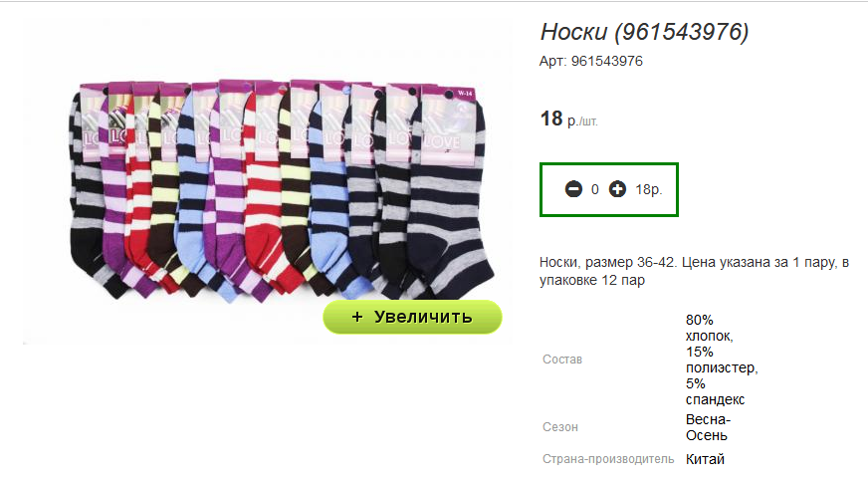This screenshot has width=868, height=483.
Task: Decrease quantity with the minus icon
Action: click(573, 189)
